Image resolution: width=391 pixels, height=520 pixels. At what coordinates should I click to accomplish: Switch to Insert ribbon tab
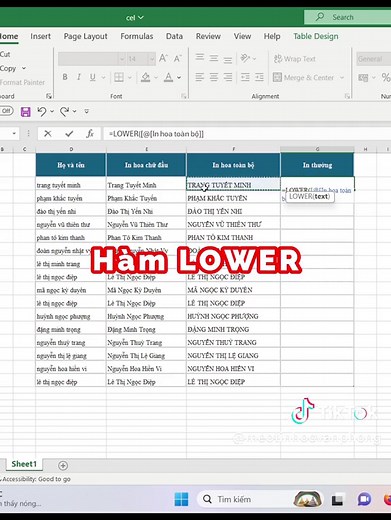[40, 36]
